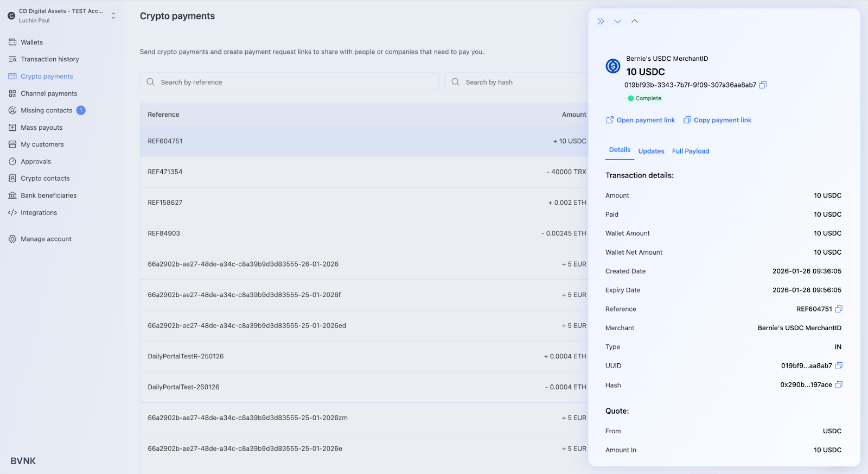Go to next payment with down chevron
This screenshot has width=868, height=474.
click(617, 22)
